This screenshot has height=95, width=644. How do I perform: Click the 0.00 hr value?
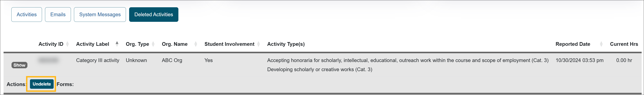point(624,60)
